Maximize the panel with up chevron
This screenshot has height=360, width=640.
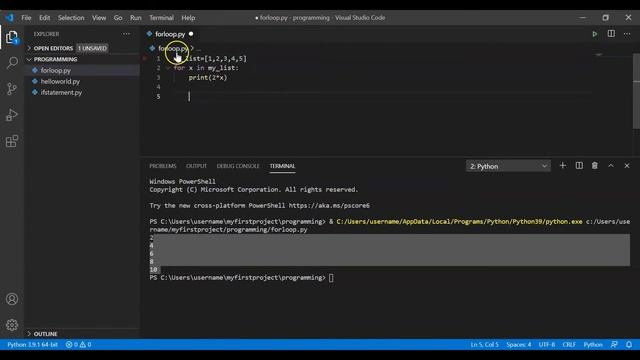pos(611,166)
